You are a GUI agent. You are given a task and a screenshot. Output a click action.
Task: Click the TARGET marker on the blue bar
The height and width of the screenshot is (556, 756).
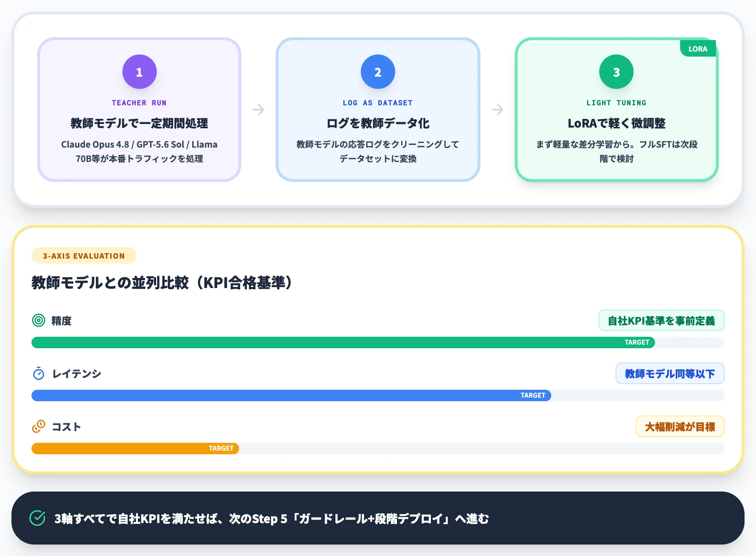533,395
